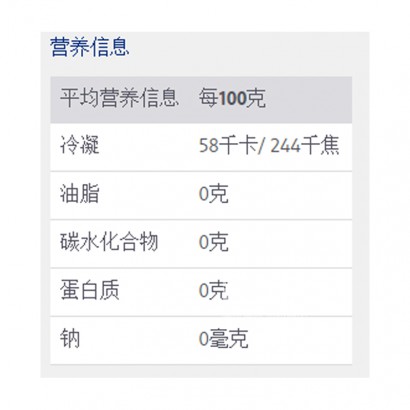
Task: Select the 0毫克 sodium value
Action: pos(224,339)
